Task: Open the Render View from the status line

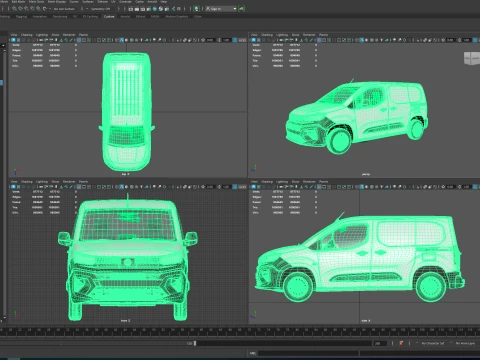Action: [x=131, y=9]
